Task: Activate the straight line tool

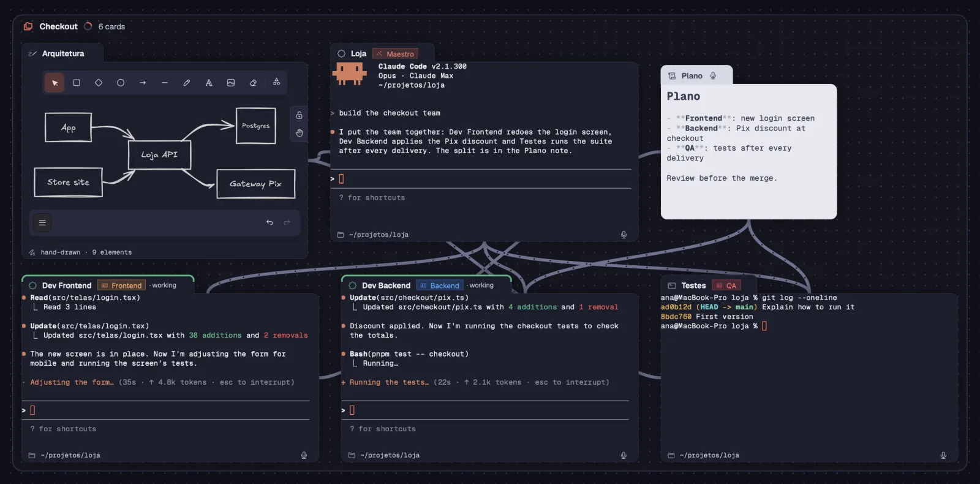Action: point(165,83)
